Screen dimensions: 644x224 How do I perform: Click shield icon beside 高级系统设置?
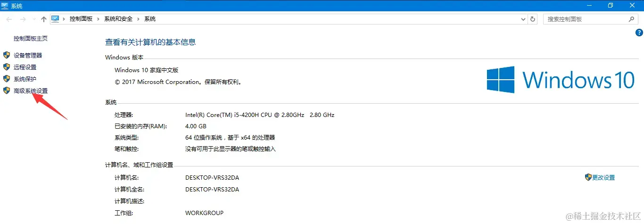coord(7,91)
